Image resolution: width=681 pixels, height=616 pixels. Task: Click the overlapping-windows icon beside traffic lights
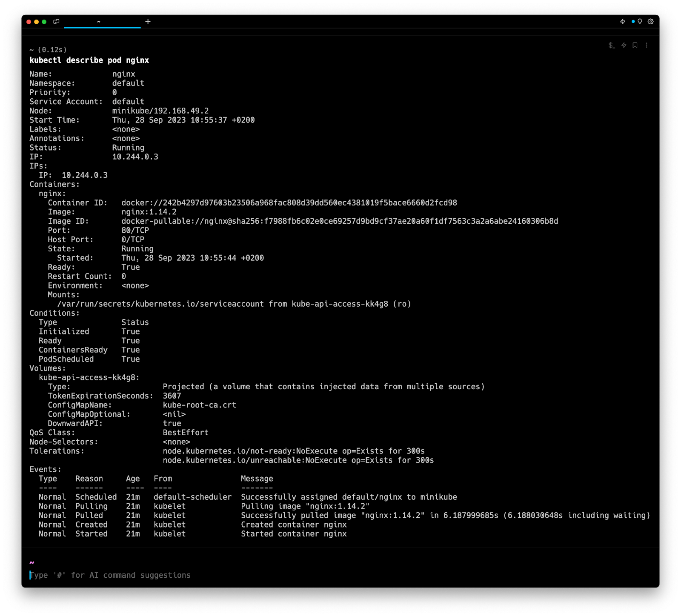[x=56, y=22]
